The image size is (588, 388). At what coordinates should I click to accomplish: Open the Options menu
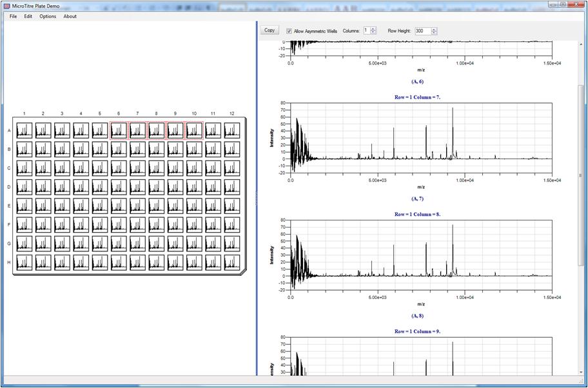(x=48, y=16)
